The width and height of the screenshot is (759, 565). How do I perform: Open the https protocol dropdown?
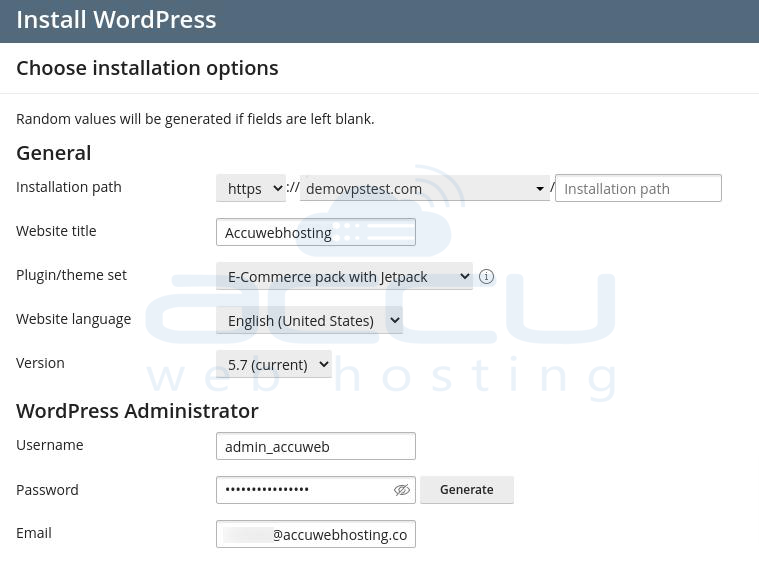coord(251,188)
